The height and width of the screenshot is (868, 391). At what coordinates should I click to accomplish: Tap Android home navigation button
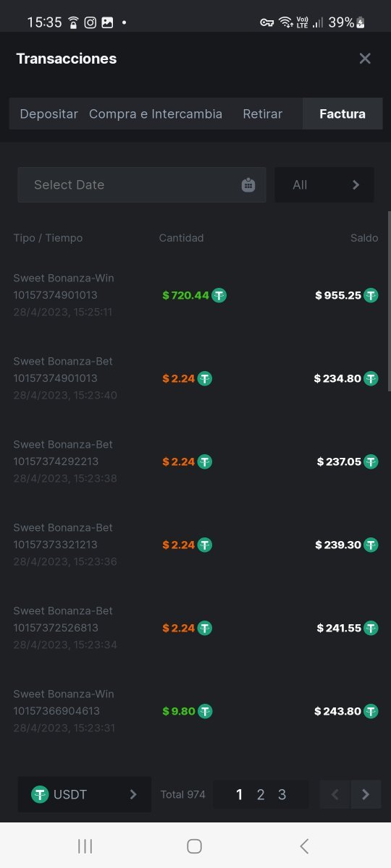[194, 846]
